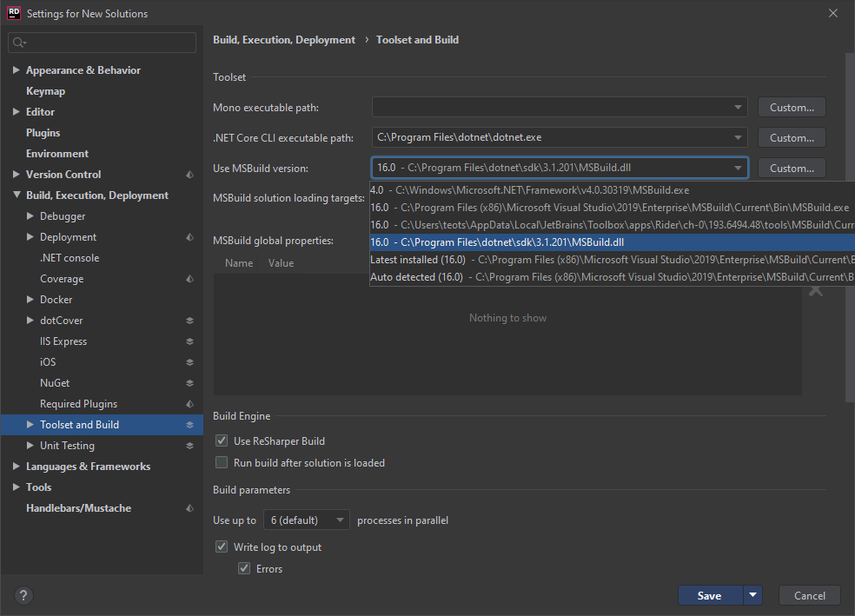Click the marker icon beside Required Plugins

point(189,404)
